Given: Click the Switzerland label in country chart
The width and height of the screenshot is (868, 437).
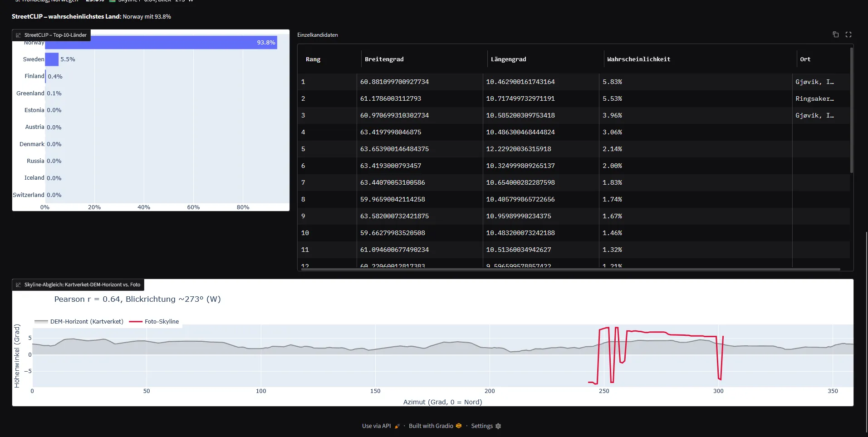Looking at the screenshot, I should pyautogui.click(x=29, y=195).
